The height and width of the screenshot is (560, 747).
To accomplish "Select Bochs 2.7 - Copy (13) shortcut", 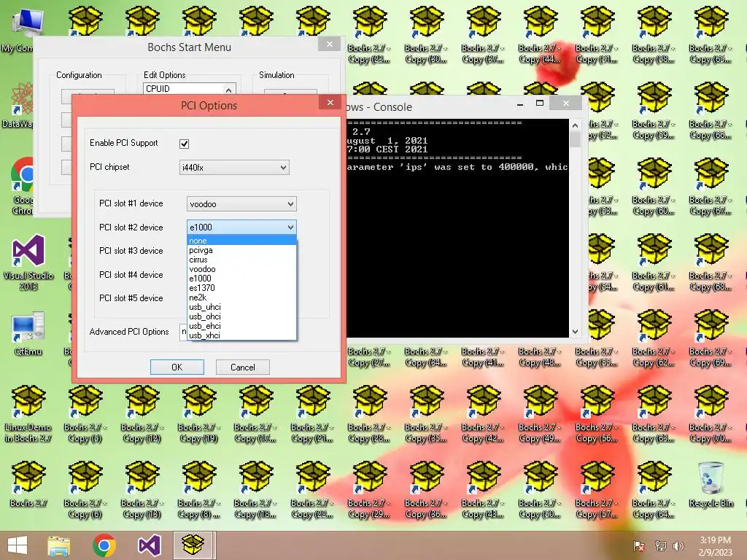I will tap(142, 489).
